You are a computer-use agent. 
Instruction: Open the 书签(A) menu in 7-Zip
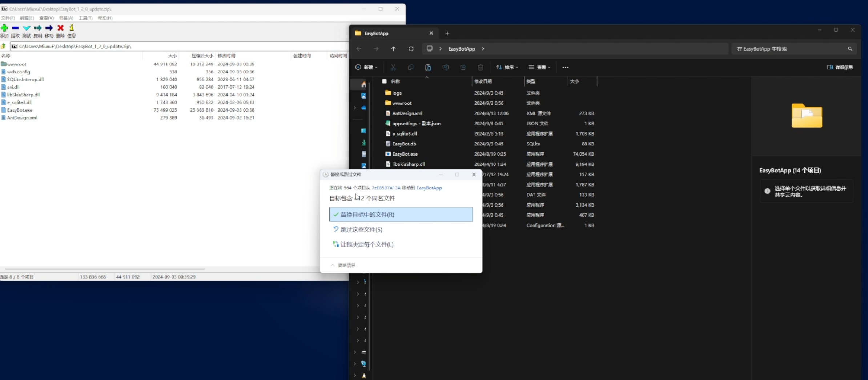coord(66,18)
